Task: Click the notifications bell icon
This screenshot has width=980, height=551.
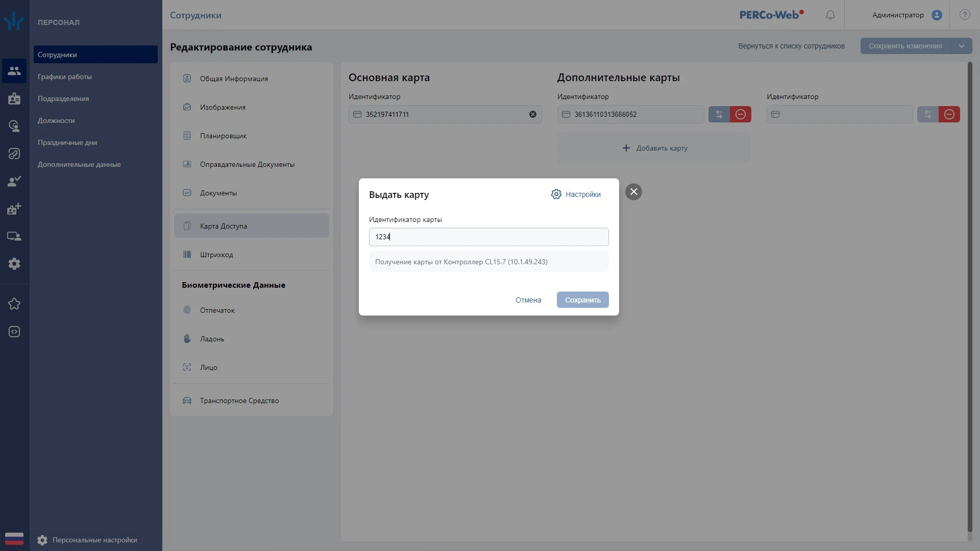Action: point(830,15)
